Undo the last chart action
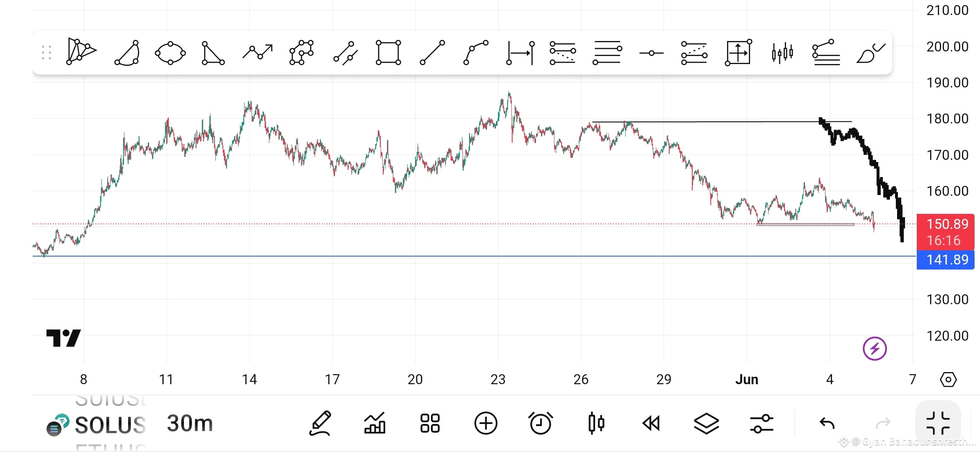 tap(827, 423)
